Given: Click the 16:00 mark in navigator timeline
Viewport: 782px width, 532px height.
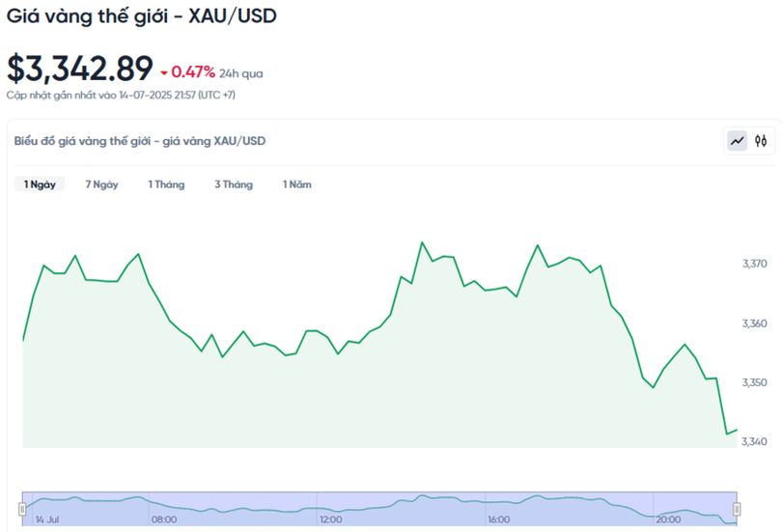Looking at the screenshot, I should [x=499, y=519].
